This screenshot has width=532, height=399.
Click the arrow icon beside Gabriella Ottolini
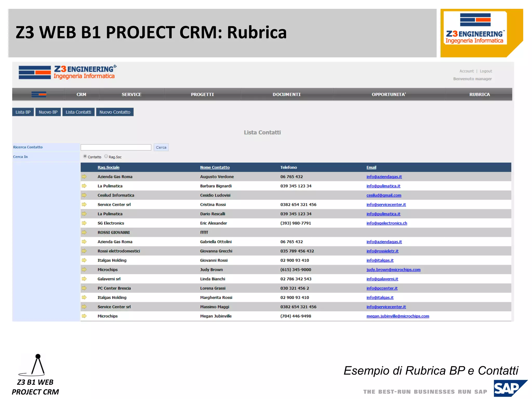tap(84, 242)
